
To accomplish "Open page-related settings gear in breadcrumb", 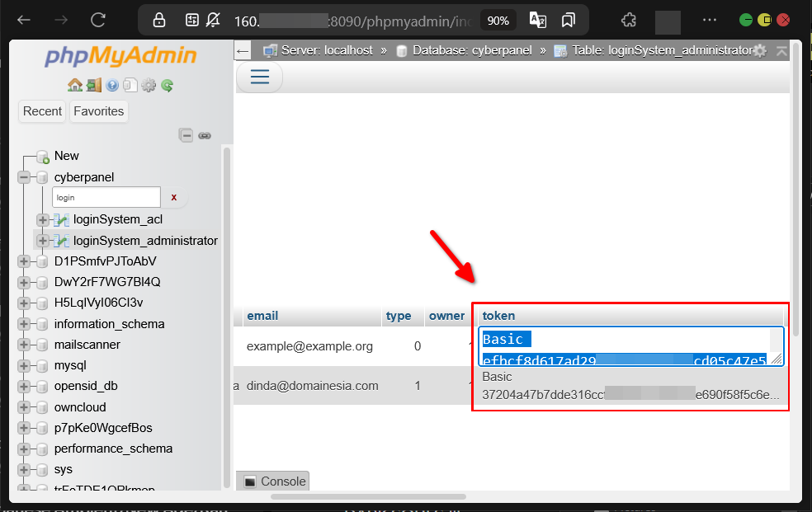I will point(760,50).
